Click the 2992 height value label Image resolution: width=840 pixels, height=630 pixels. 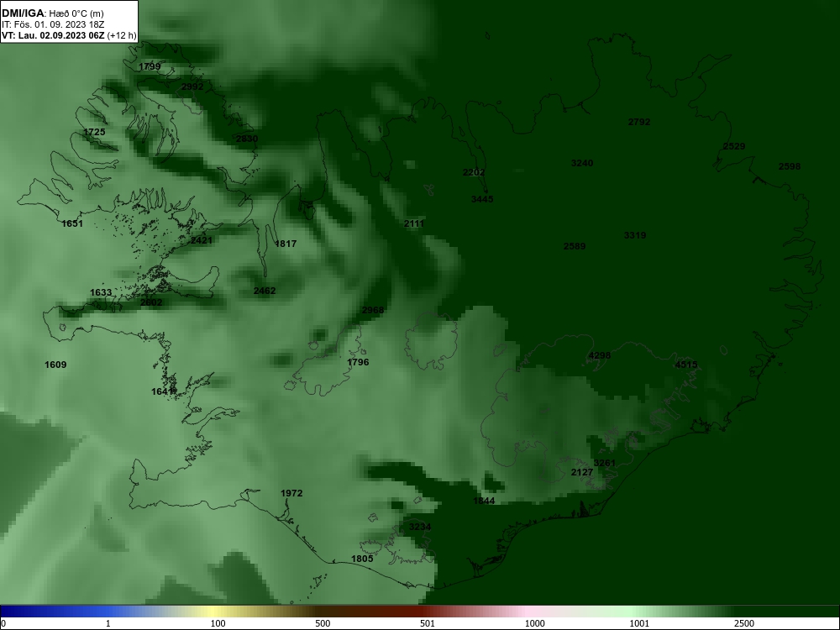(x=192, y=87)
